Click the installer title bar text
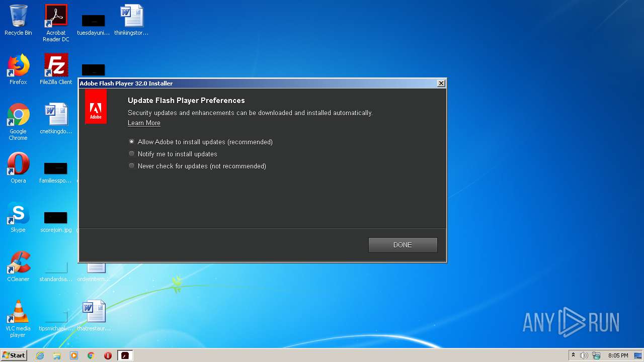The height and width of the screenshot is (362, 644). click(126, 83)
